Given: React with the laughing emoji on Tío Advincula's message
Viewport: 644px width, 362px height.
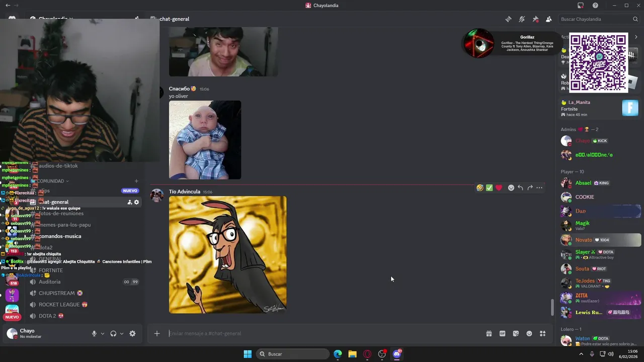Looking at the screenshot, I should [x=480, y=188].
